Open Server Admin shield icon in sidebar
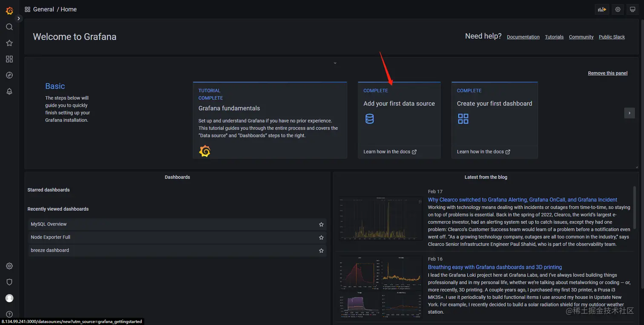Screen dimensions: 644x325 (9, 282)
